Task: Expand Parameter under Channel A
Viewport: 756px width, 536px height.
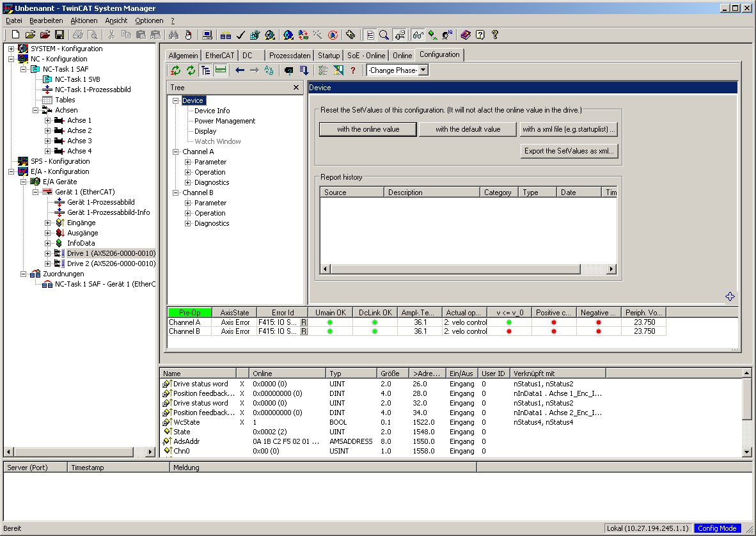Action: tap(187, 162)
